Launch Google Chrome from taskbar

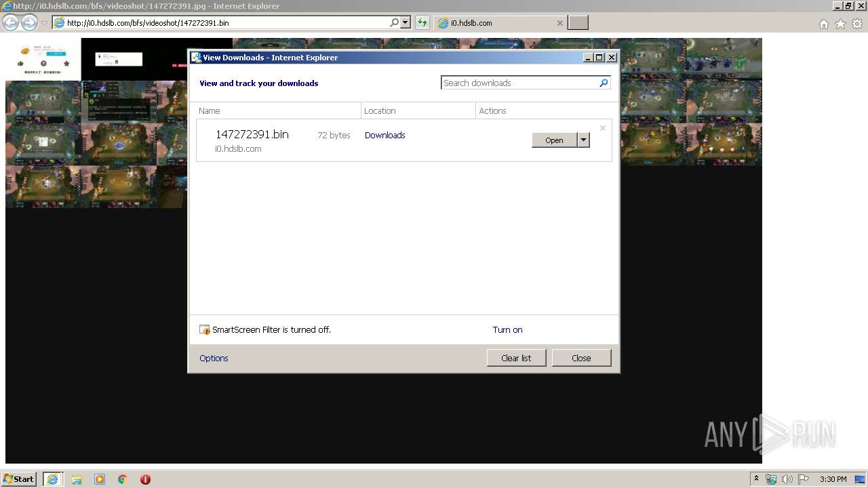coord(123,479)
